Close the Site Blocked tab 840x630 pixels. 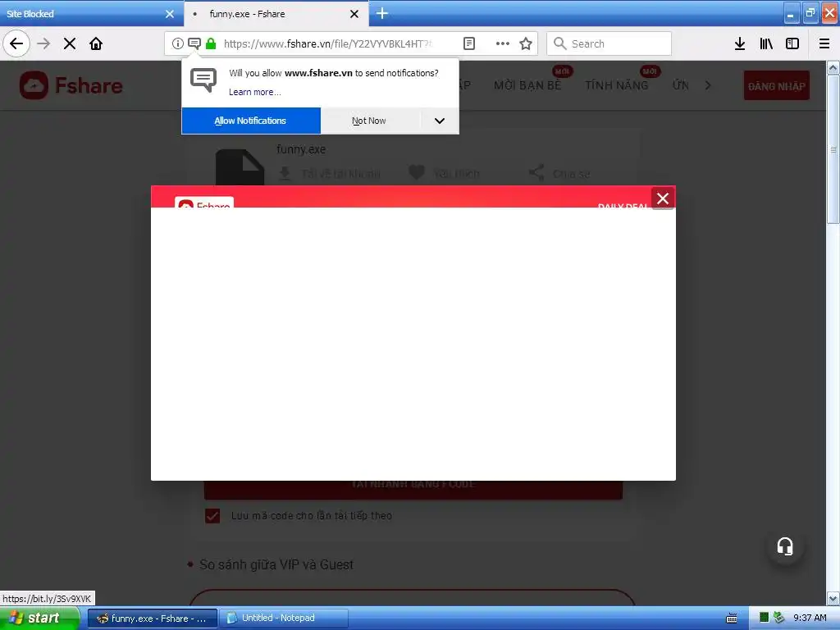tap(170, 14)
